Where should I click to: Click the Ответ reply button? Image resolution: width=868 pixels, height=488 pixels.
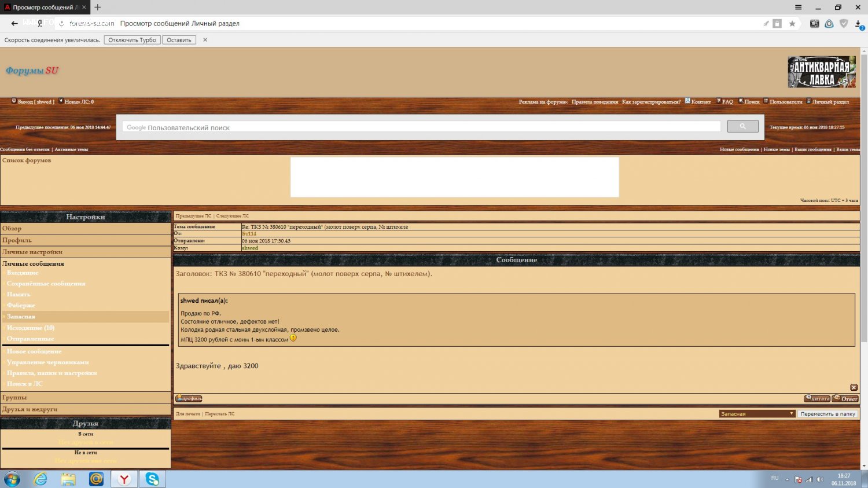(845, 398)
